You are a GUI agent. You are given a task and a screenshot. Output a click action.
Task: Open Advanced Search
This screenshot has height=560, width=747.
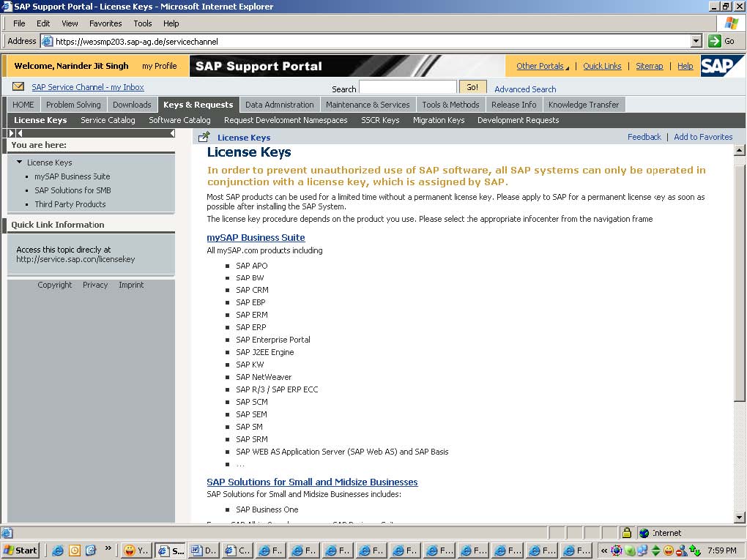pyautogui.click(x=525, y=89)
